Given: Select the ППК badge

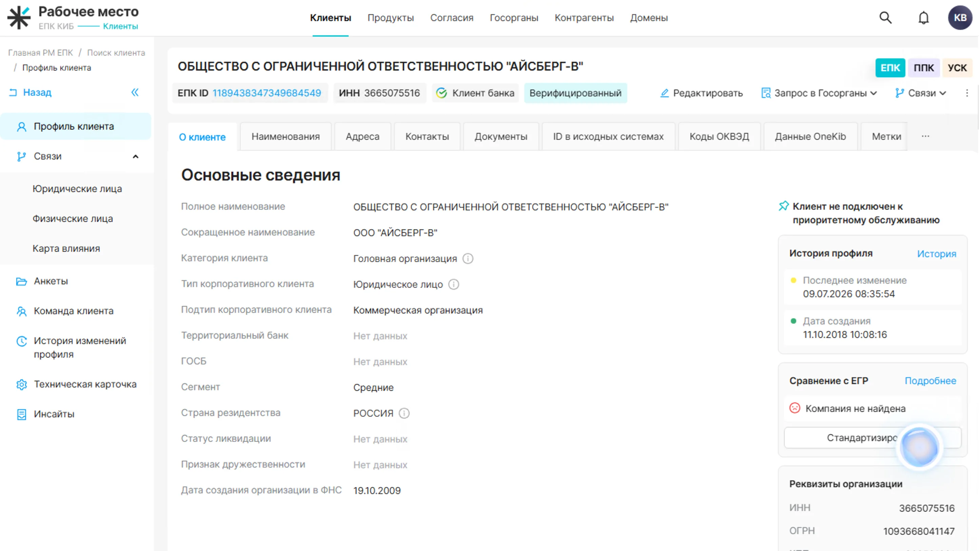Looking at the screenshot, I should (924, 68).
